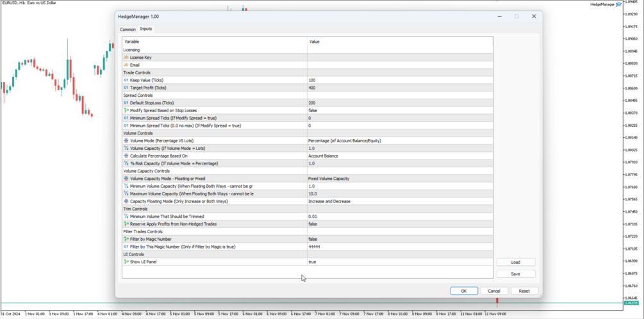
Task: Open the Fixed Volume Capacity value dropdown
Action: 400,179
